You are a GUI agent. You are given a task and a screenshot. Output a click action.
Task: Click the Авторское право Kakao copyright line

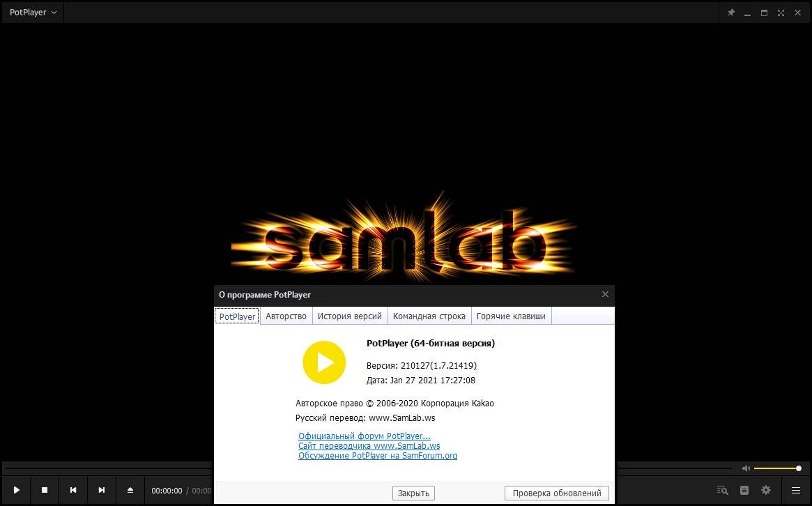point(394,404)
